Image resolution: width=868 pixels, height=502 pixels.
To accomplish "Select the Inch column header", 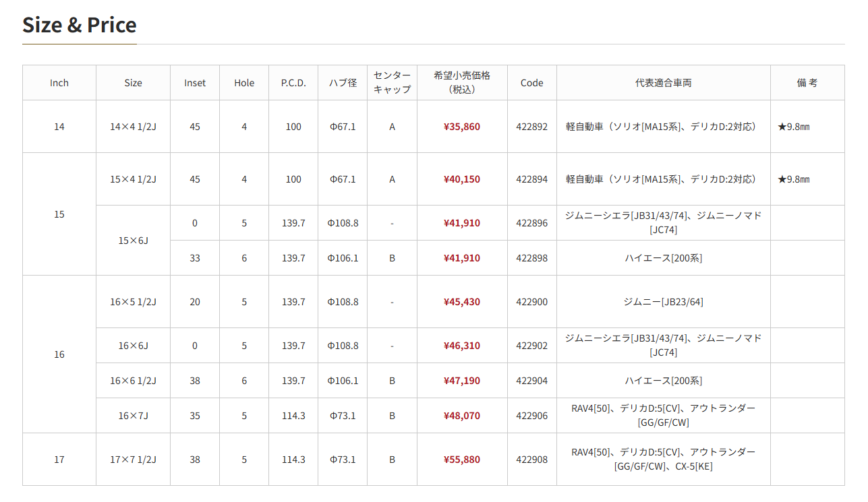I will pos(59,83).
